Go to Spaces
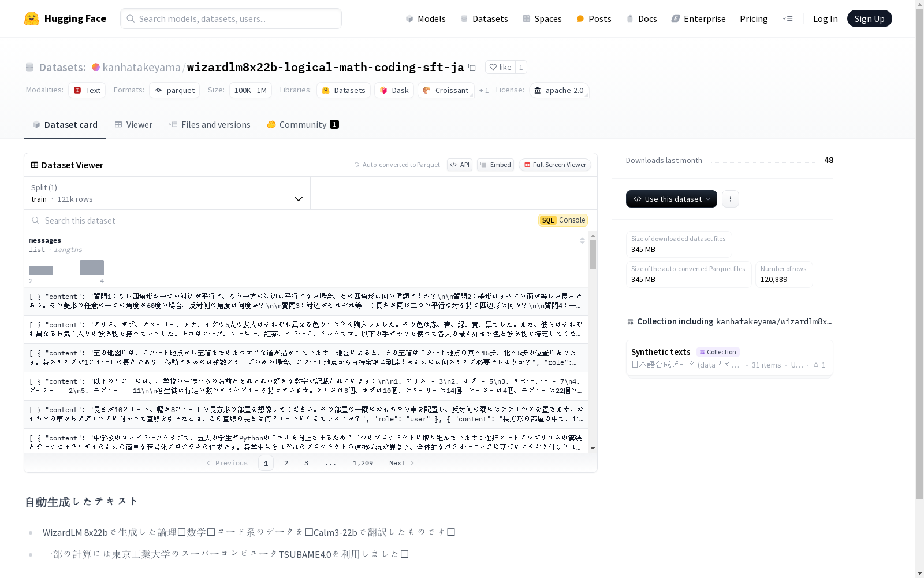The image size is (924, 578). (542, 18)
